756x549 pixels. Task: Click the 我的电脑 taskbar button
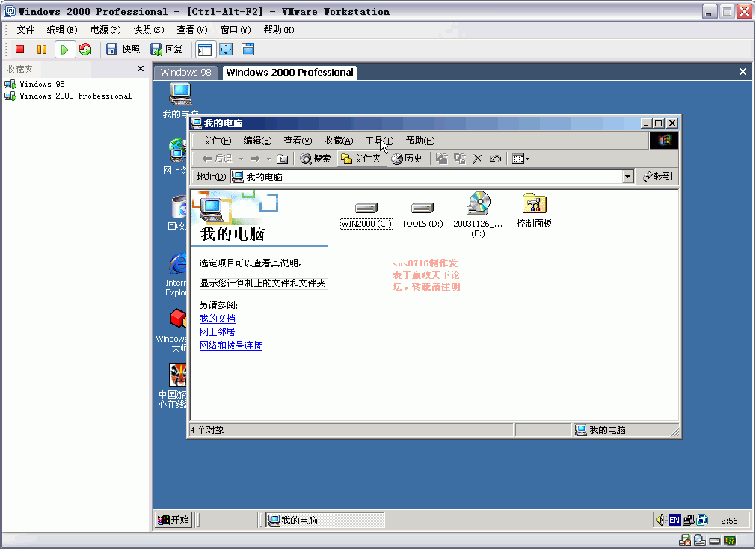click(x=325, y=520)
